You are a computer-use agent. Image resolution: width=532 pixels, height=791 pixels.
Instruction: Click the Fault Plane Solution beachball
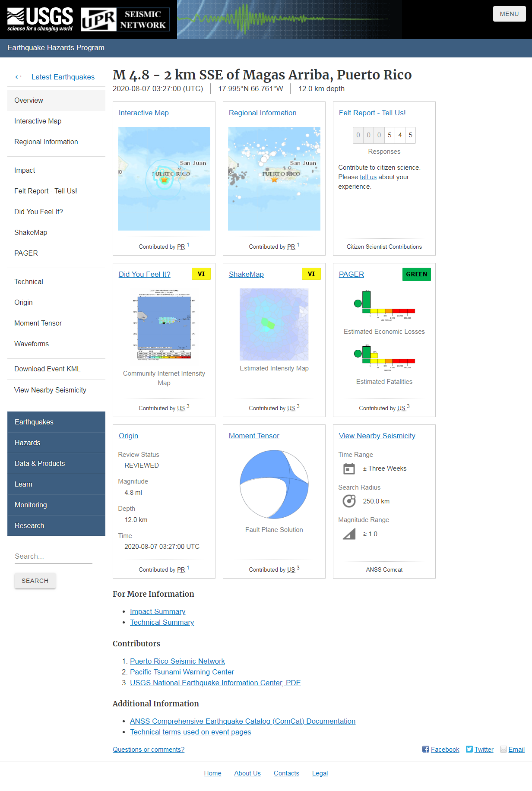point(274,484)
